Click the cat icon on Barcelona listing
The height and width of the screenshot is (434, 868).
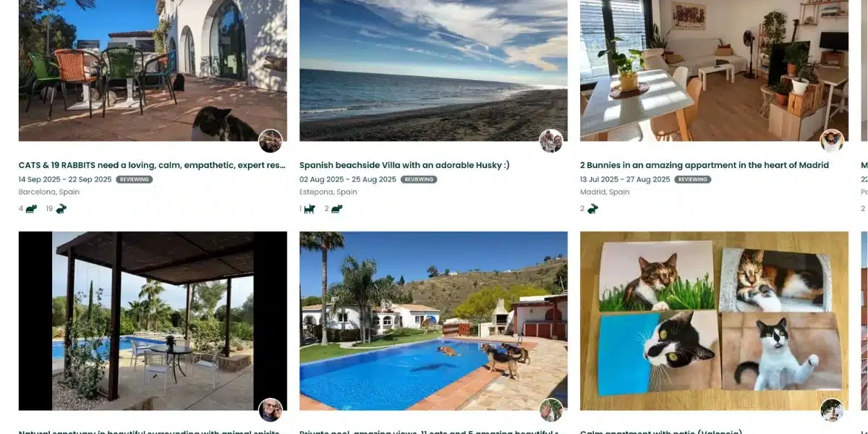click(x=31, y=209)
